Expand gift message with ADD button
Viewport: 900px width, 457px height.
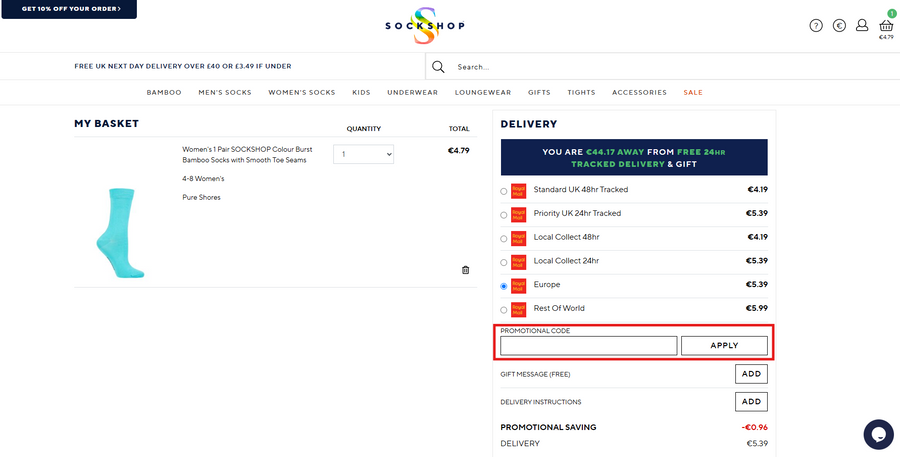pyautogui.click(x=751, y=374)
